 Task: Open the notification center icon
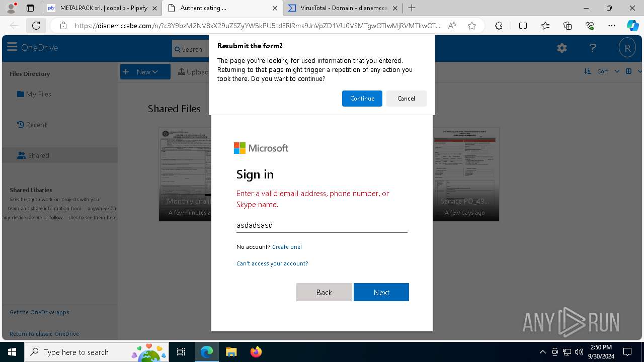[627, 352]
